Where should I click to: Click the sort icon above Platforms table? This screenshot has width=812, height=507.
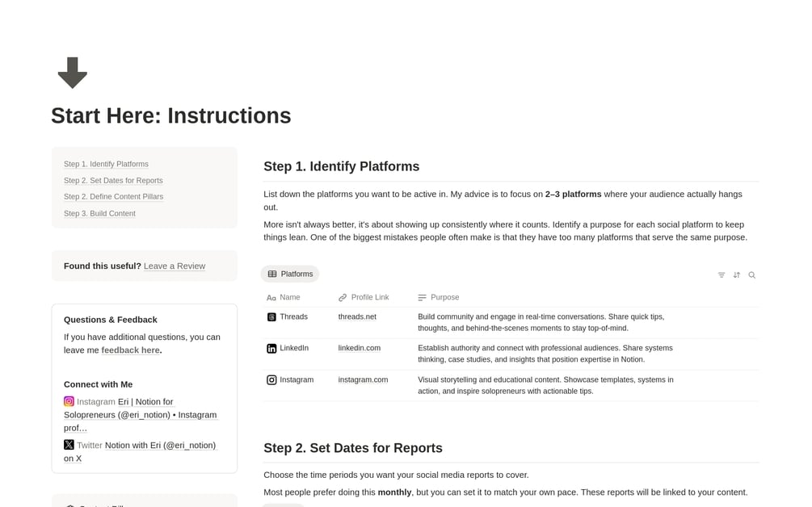point(737,275)
